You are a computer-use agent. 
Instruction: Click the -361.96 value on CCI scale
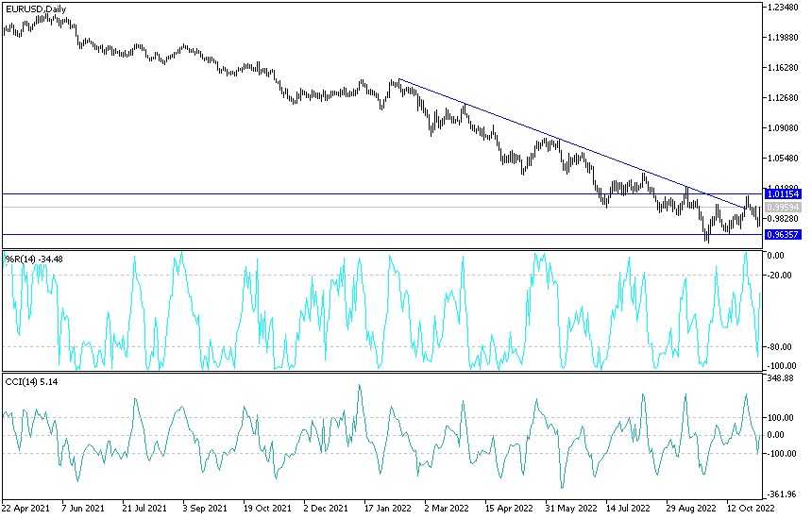pyautogui.click(x=781, y=494)
